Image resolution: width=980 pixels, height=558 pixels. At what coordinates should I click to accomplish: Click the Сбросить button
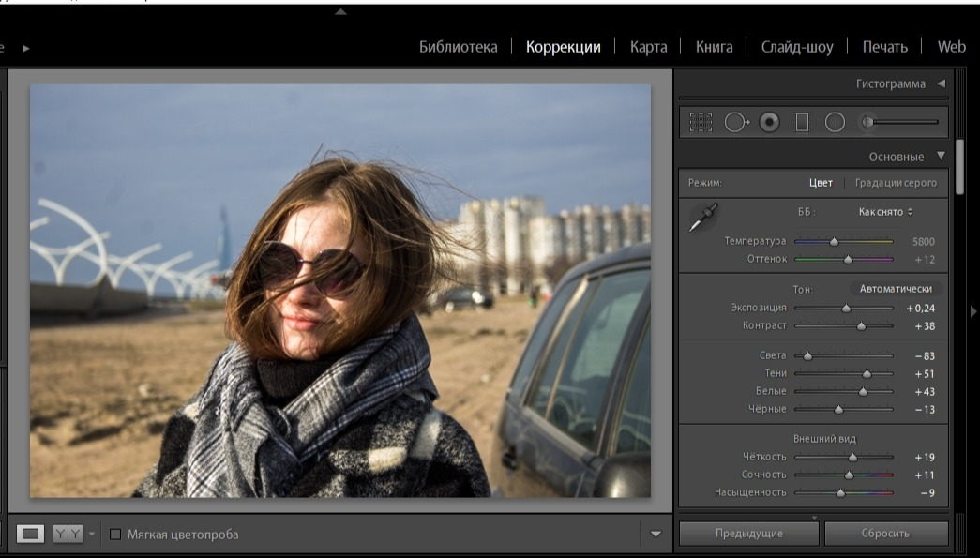pyautogui.click(x=885, y=534)
